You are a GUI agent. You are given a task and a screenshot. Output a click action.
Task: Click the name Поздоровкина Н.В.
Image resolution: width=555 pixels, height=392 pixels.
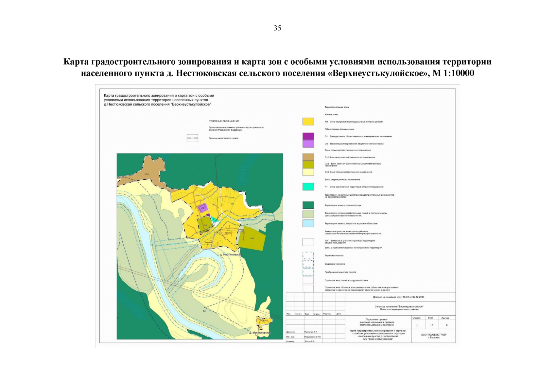click(x=313, y=336)
